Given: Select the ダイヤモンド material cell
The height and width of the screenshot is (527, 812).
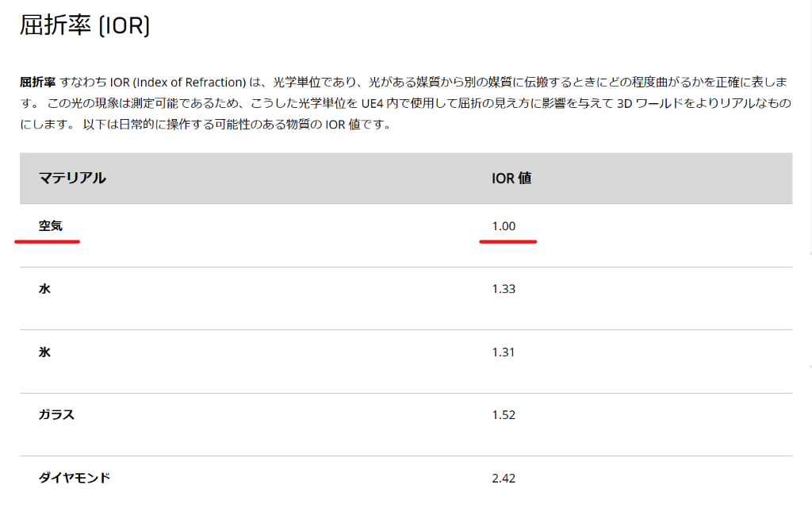Looking at the screenshot, I should click(x=74, y=478).
